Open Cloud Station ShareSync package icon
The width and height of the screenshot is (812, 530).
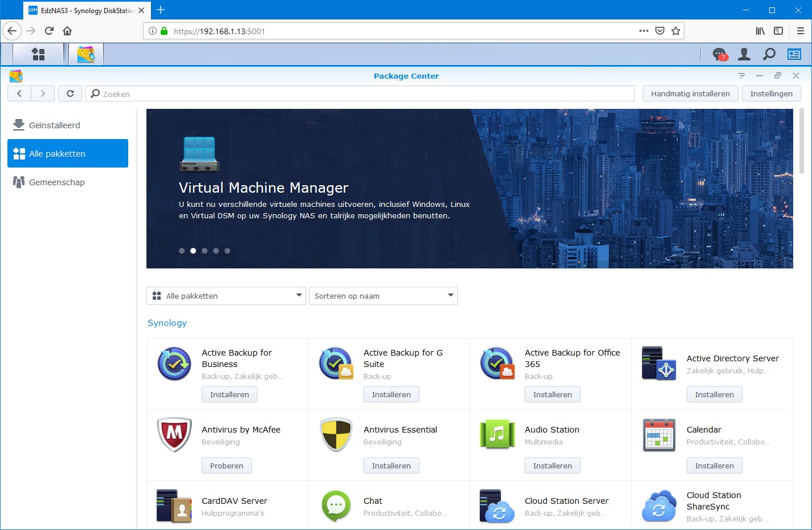point(659,506)
